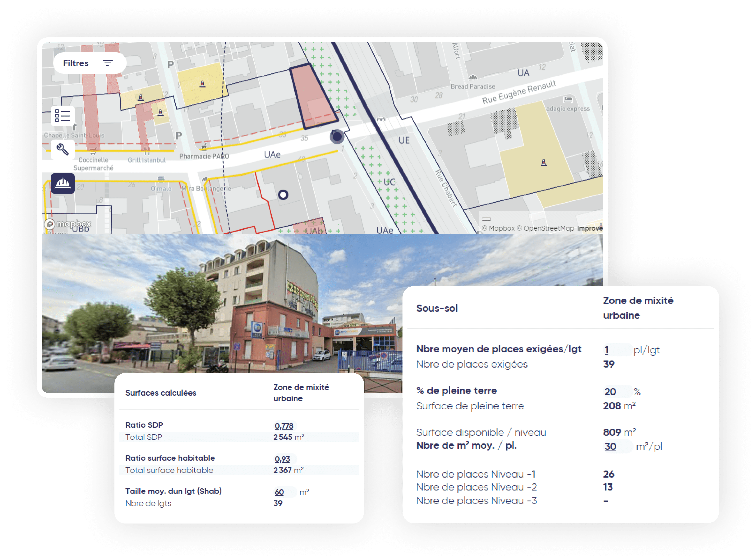756x560 pixels.
Task: Click the filter lines icon in Filtres
Action: click(108, 63)
